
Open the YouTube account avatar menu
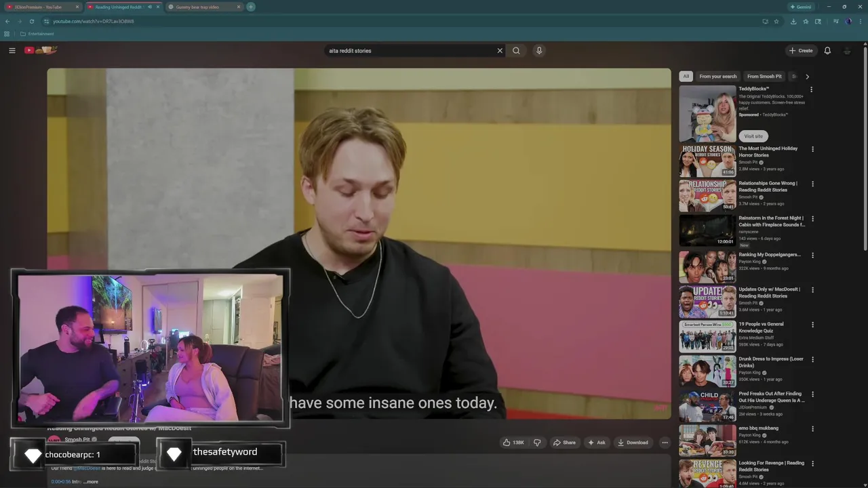[x=847, y=50]
